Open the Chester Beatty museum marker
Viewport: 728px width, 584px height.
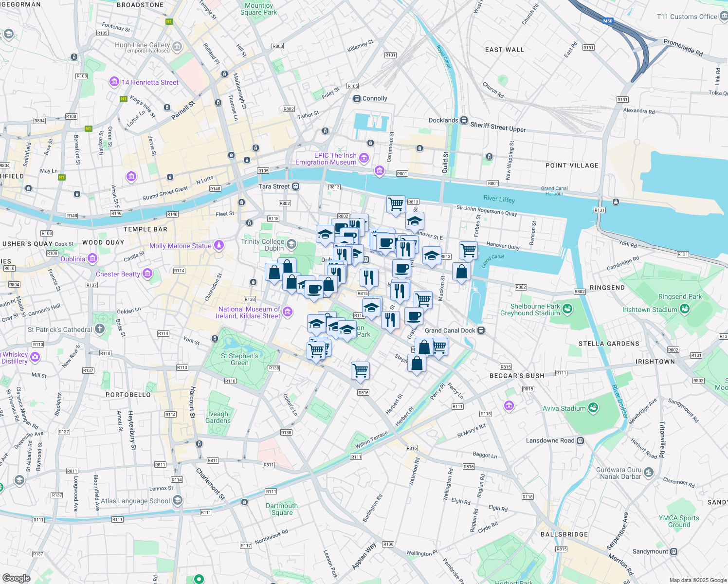click(x=147, y=273)
